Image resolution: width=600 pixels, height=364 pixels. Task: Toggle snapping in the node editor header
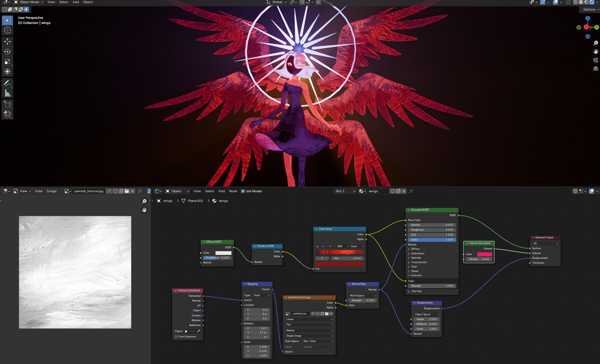tap(575, 191)
